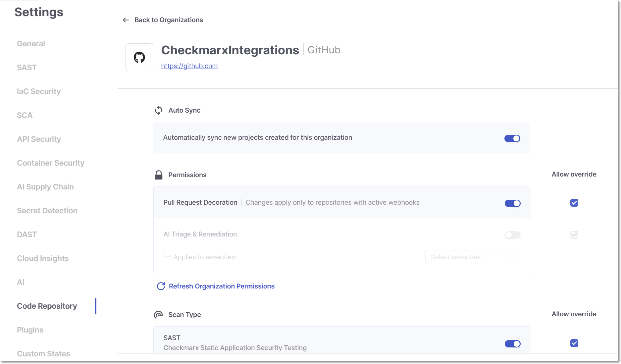Uncheck Allow override for Pull Request Decoration
621x364 pixels.
[574, 203]
